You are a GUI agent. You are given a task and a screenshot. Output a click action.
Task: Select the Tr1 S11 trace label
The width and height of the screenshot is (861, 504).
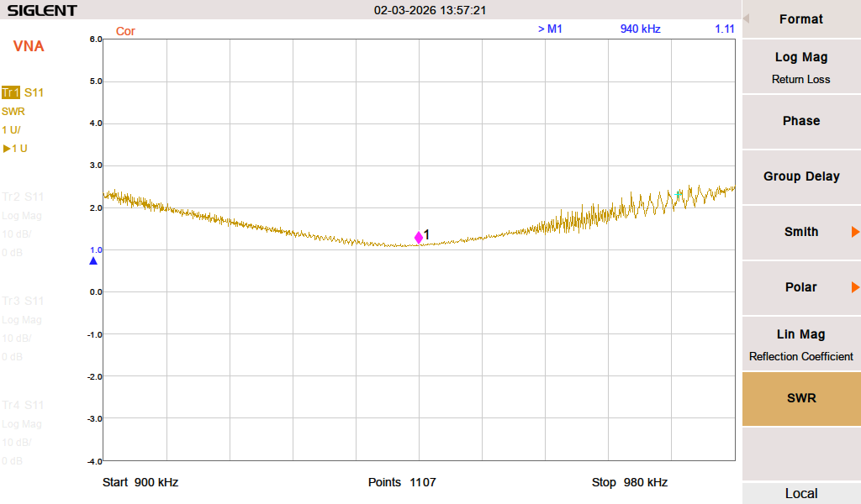click(23, 92)
